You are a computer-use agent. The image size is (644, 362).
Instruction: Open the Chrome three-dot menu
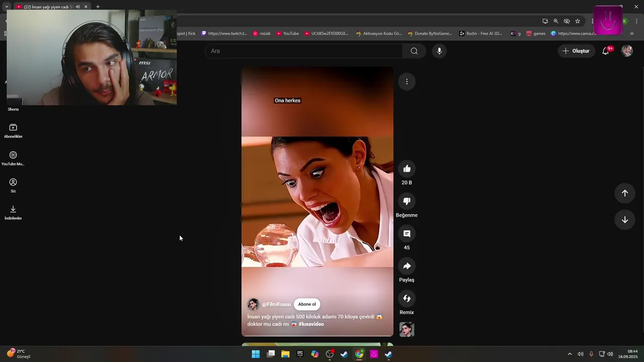(636, 21)
